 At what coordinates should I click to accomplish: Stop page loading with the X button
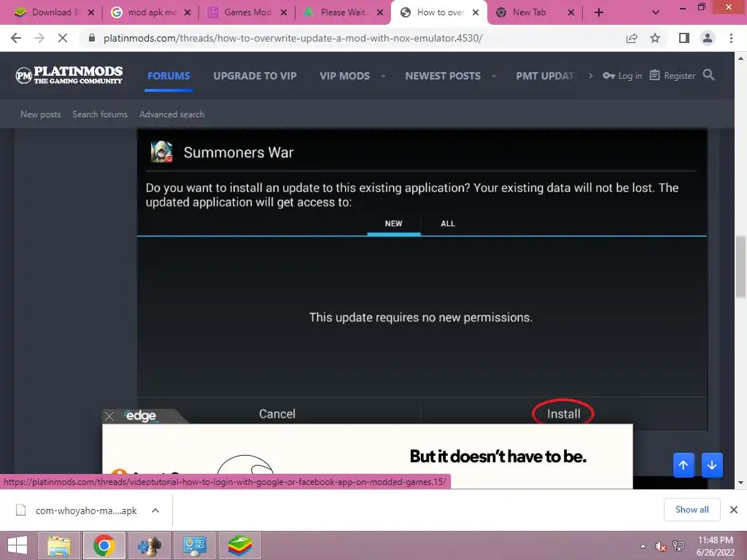click(x=63, y=38)
